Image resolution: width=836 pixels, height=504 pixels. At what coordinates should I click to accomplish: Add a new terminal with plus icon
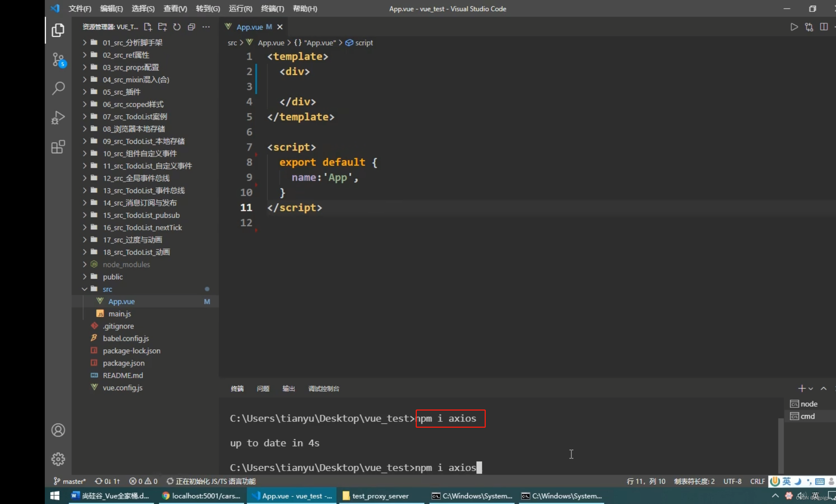(801, 388)
